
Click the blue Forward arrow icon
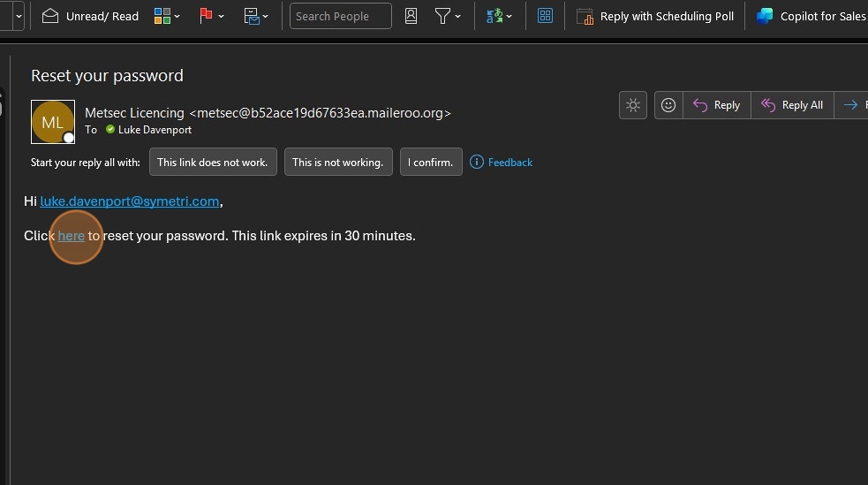tap(851, 105)
